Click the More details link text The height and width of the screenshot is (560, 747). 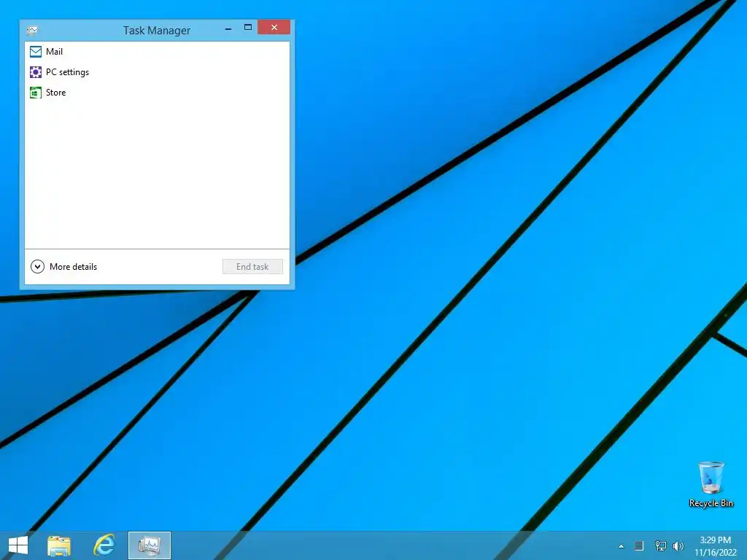pyautogui.click(x=74, y=267)
